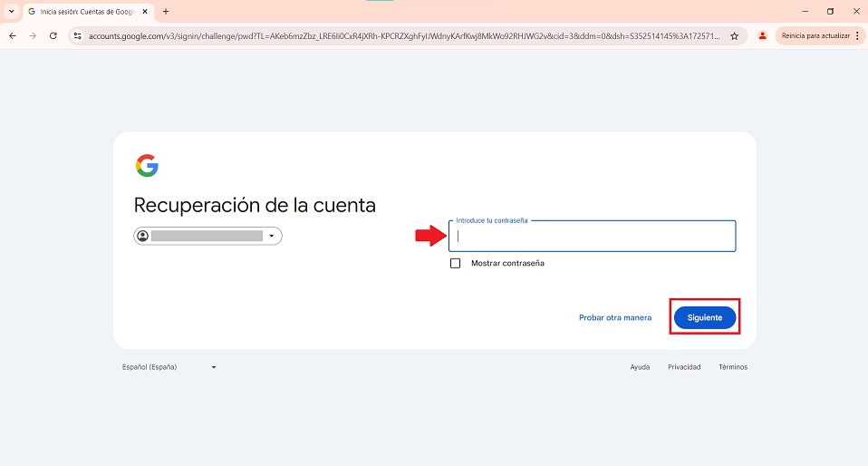Enable Mostrar contraseña checkbox
The width and height of the screenshot is (868, 466).
455,263
